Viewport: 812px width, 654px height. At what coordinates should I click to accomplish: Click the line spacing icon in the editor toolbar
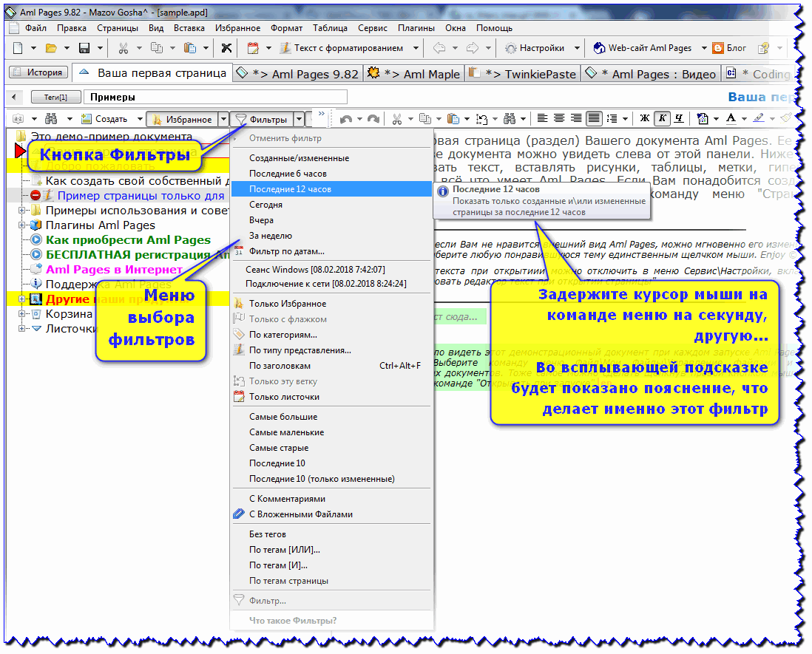[x=612, y=118]
